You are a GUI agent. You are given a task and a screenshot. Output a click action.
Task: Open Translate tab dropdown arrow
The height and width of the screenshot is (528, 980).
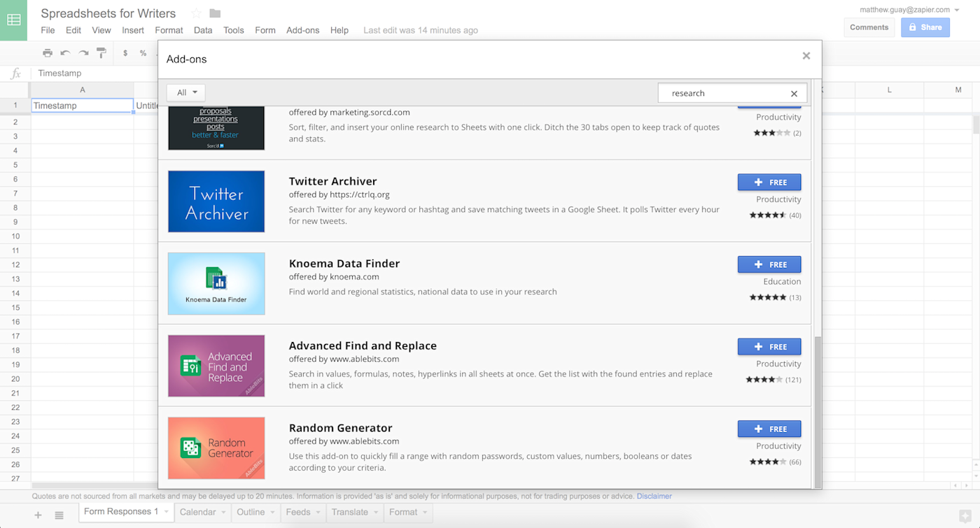coord(377,513)
